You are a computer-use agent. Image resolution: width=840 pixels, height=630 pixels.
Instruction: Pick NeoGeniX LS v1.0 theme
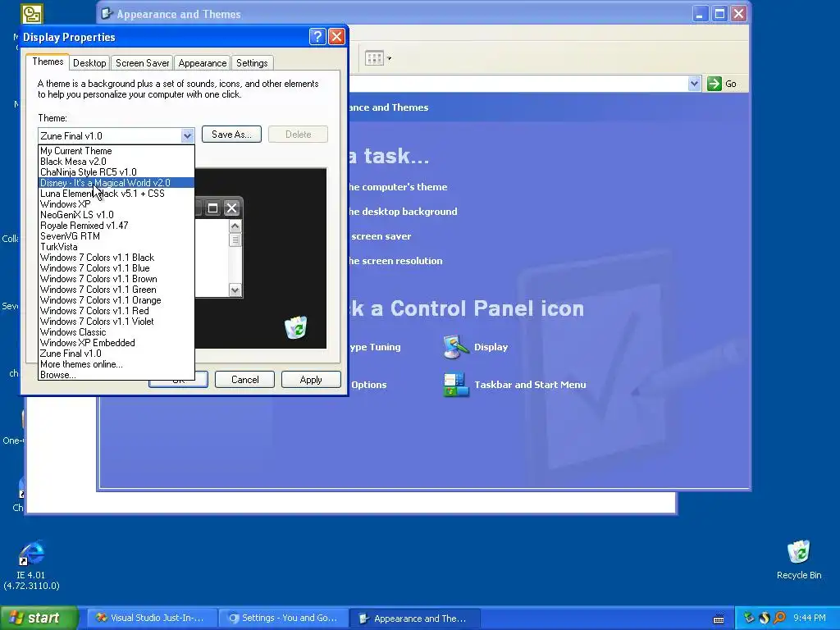(116, 215)
